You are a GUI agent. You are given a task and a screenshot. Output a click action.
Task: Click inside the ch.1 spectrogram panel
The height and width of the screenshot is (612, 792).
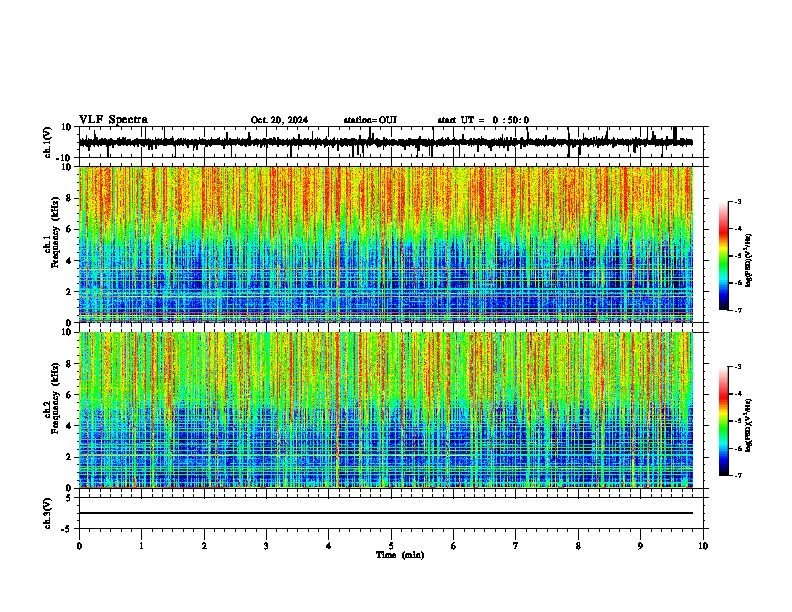(386, 244)
